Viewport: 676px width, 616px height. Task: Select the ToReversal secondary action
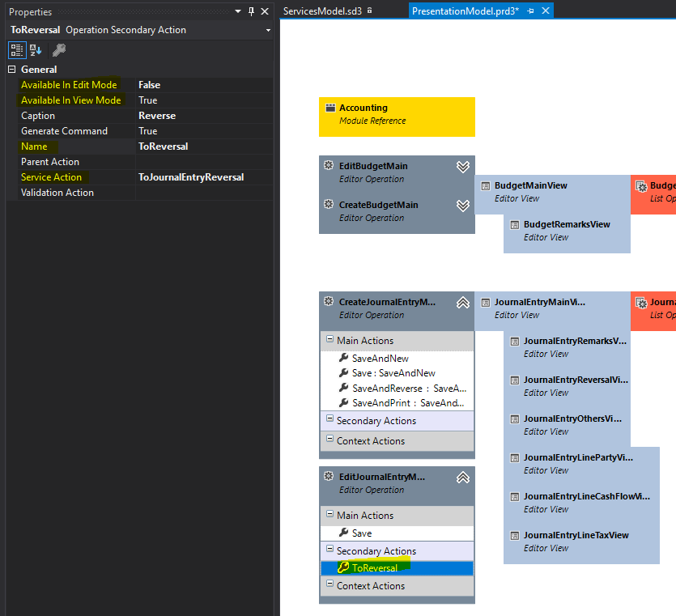pos(397,568)
